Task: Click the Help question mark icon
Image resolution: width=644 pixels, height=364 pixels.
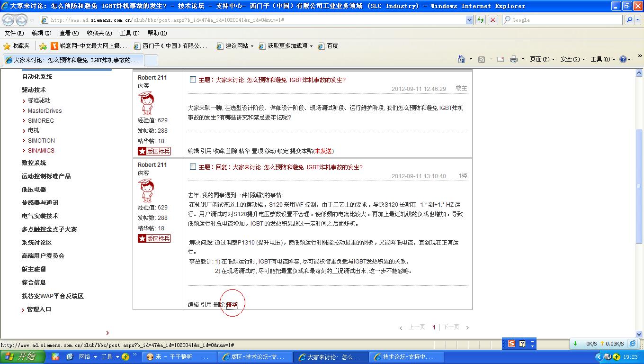Action: click(x=623, y=59)
